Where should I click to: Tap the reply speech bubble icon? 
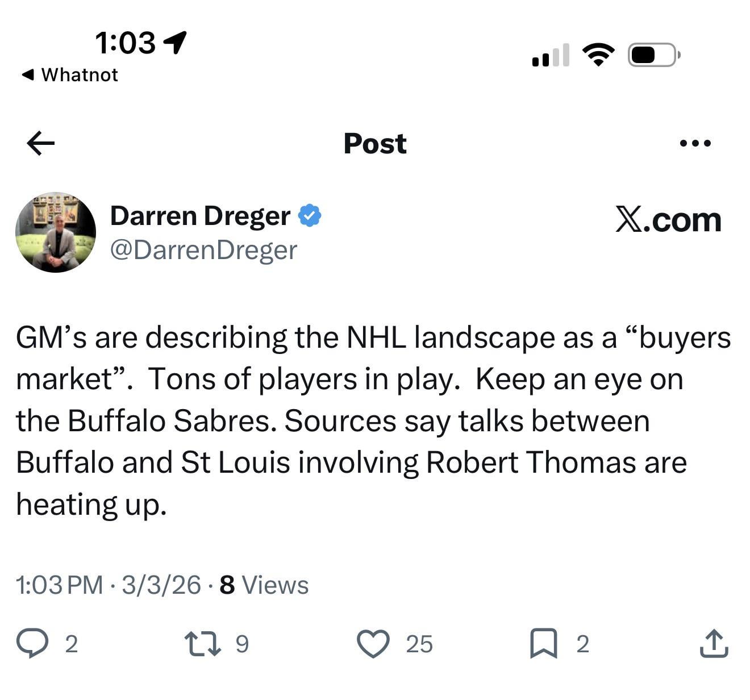click(x=32, y=644)
